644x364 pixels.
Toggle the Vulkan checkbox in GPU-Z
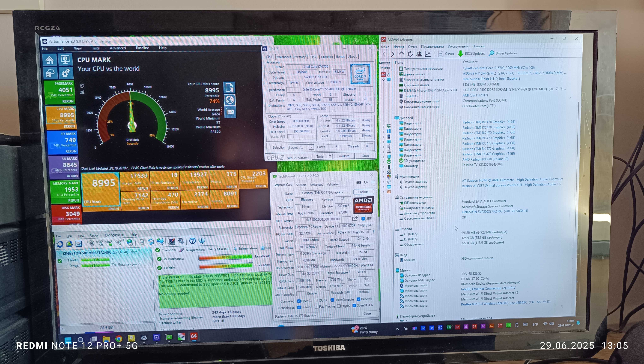(299, 307)
